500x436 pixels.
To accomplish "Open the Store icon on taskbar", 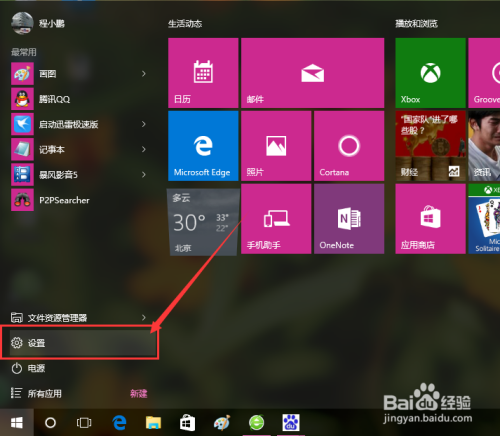I will coord(188,423).
